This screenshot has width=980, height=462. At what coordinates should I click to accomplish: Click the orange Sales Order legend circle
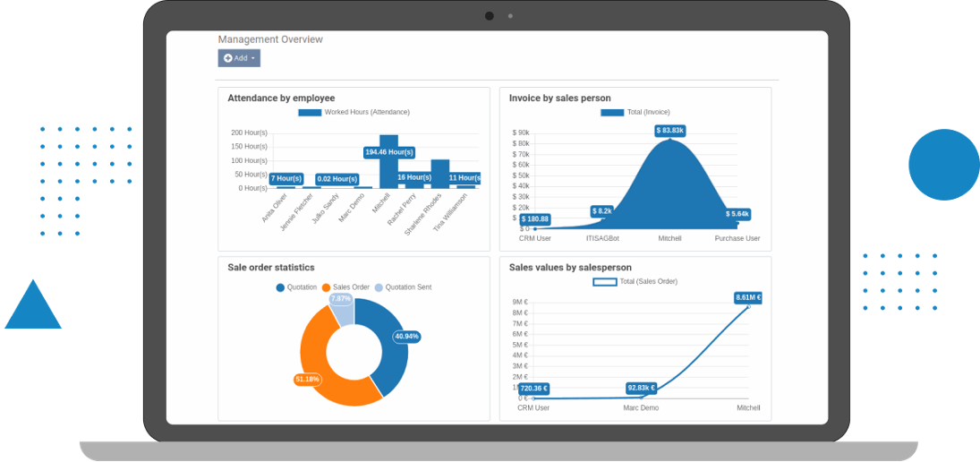327,287
